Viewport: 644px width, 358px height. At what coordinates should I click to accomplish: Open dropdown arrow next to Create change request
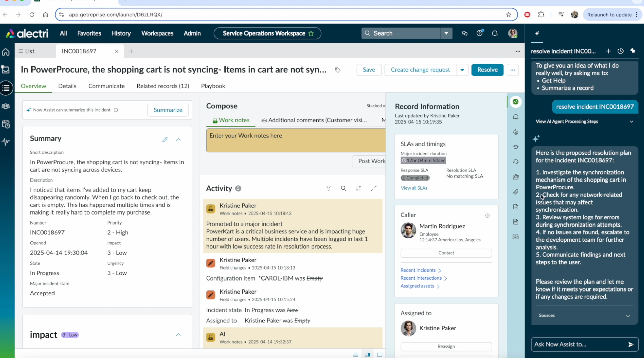pos(462,70)
